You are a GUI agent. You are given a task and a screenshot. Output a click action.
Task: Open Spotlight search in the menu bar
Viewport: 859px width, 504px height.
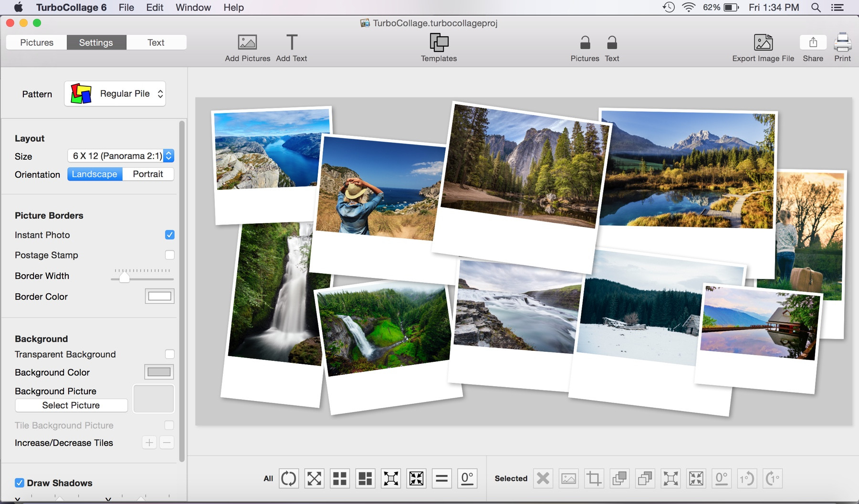(x=816, y=7)
